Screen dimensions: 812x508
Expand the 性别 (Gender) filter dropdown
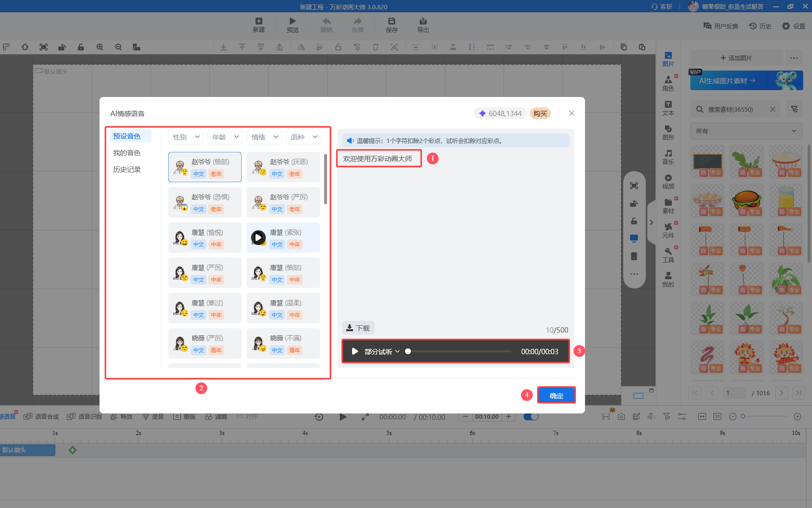point(186,137)
